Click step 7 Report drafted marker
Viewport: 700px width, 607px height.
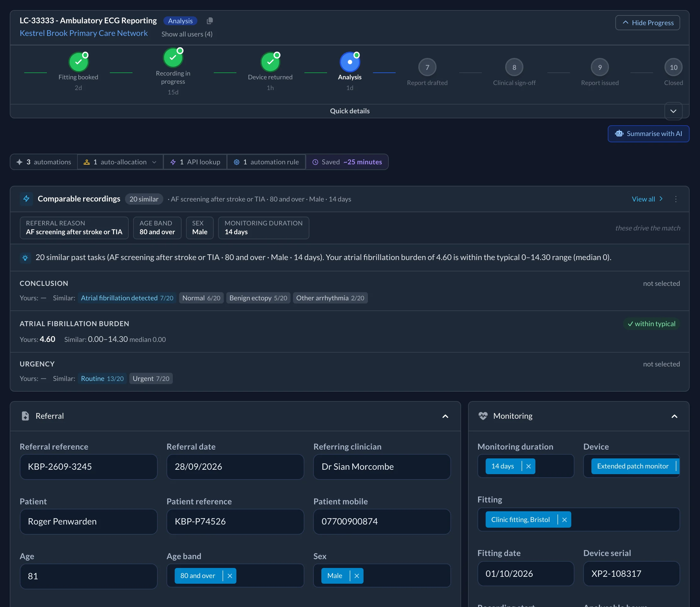click(427, 67)
